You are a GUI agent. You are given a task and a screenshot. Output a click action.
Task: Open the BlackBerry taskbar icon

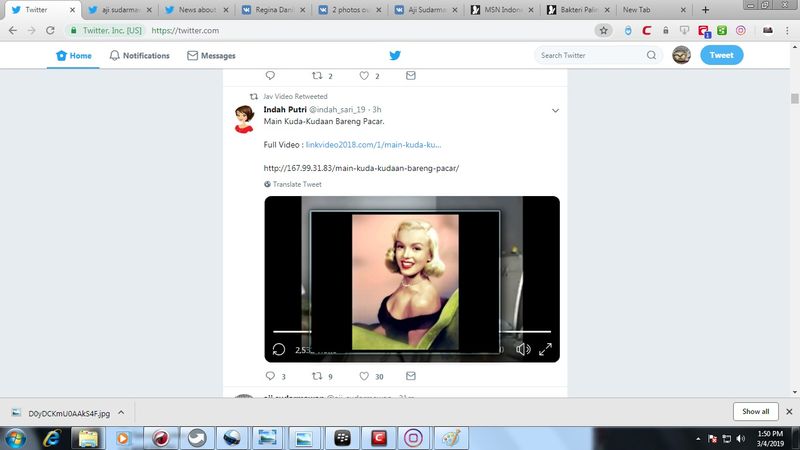point(342,438)
